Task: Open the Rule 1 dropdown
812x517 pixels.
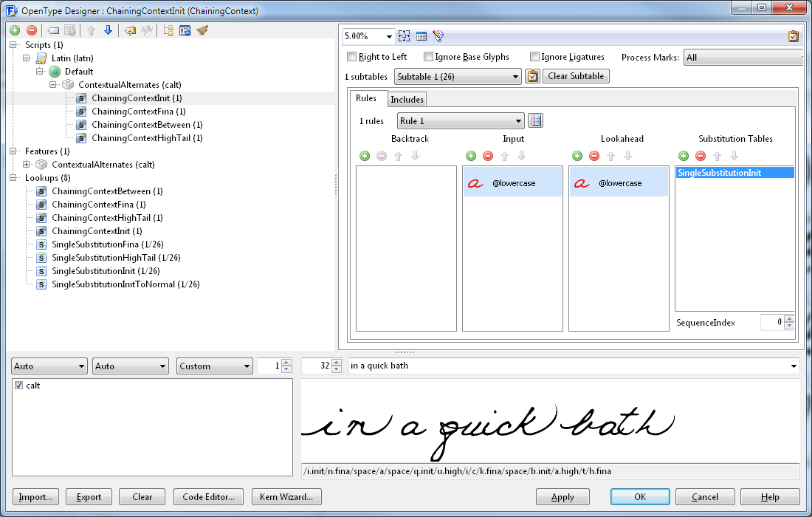Action: pyautogui.click(x=461, y=120)
